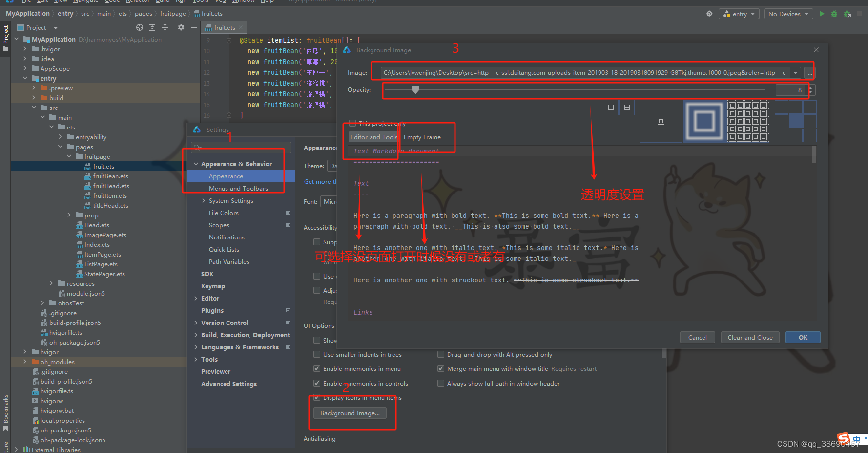Close the fruit.ets editor tab
The width and height of the screenshot is (868, 453).
(241, 28)
